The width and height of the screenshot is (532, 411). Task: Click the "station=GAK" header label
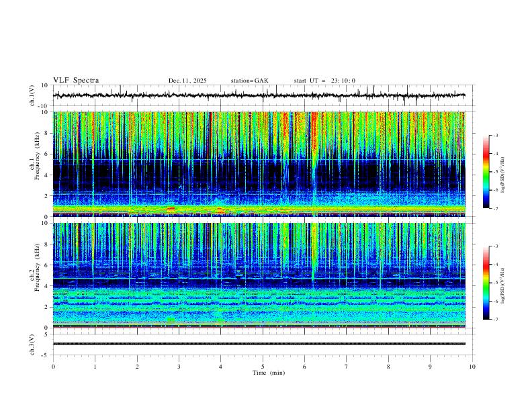tap(249, 81)
